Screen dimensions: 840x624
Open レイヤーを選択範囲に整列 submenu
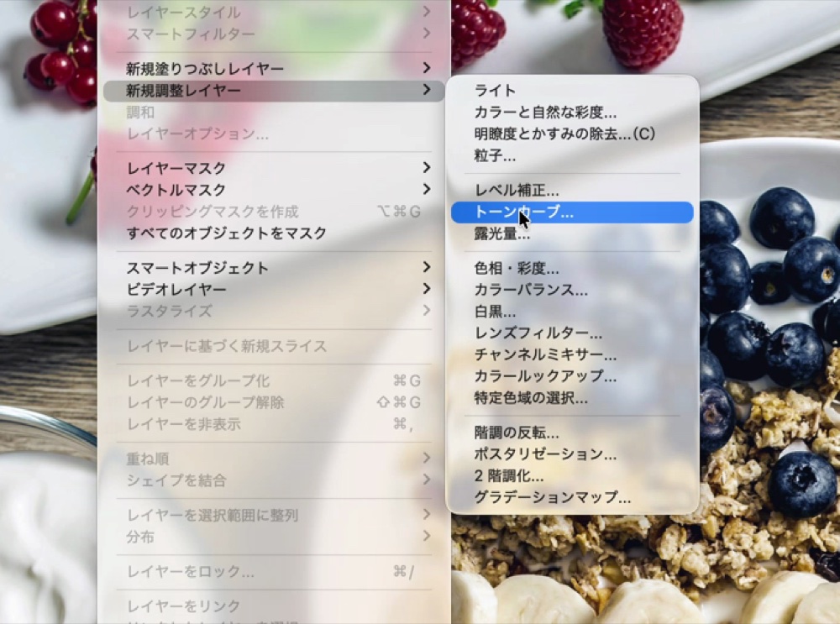point(274,516)
